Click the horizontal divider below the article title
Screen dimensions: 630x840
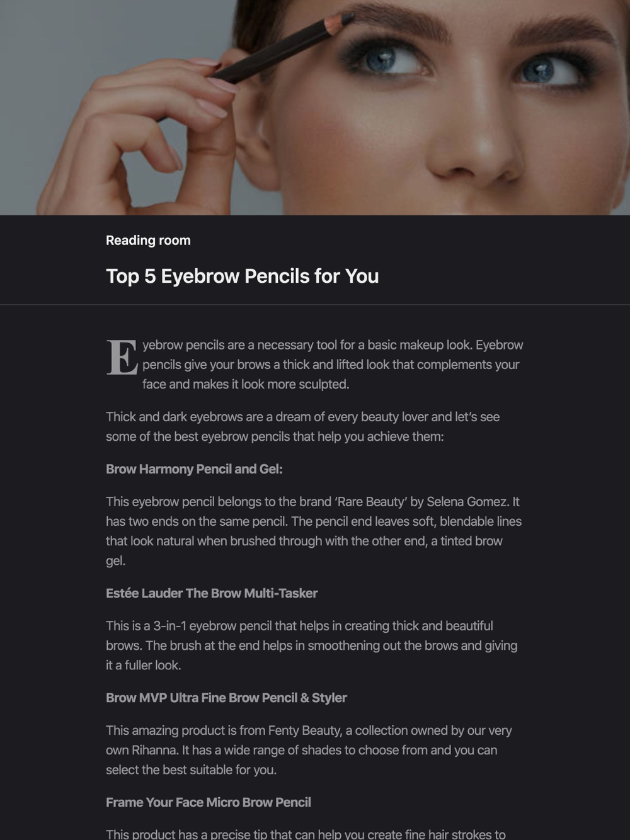315,305
